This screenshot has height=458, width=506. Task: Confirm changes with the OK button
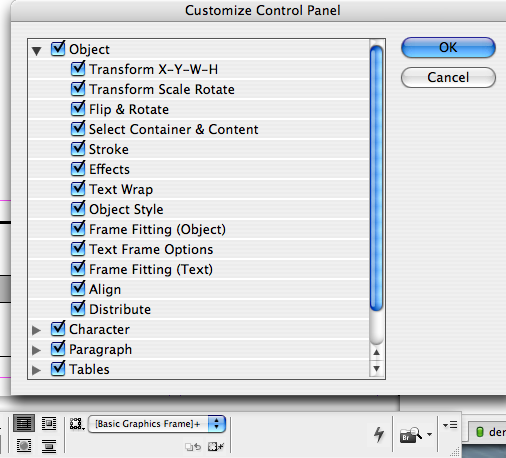click(x=448, y=47)
